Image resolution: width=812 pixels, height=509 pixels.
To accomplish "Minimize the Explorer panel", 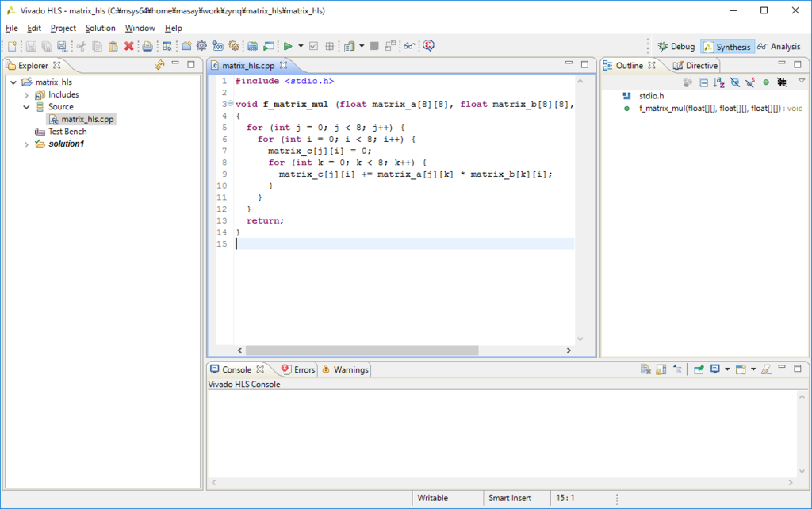I will (x=175, y=63).
